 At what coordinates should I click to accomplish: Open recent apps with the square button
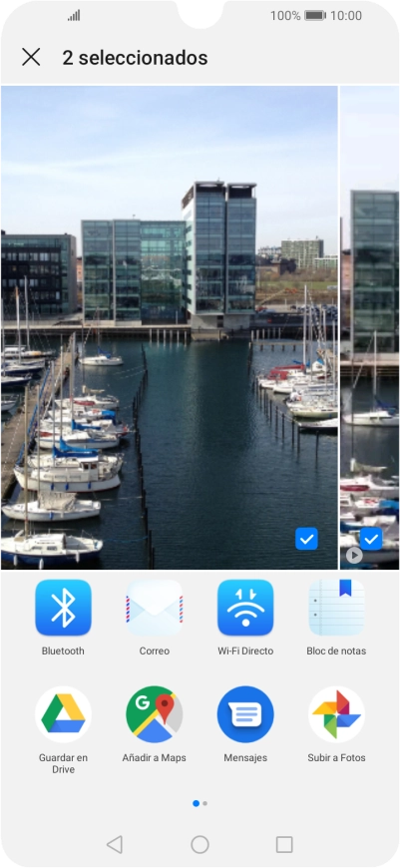tap(284, 844)
